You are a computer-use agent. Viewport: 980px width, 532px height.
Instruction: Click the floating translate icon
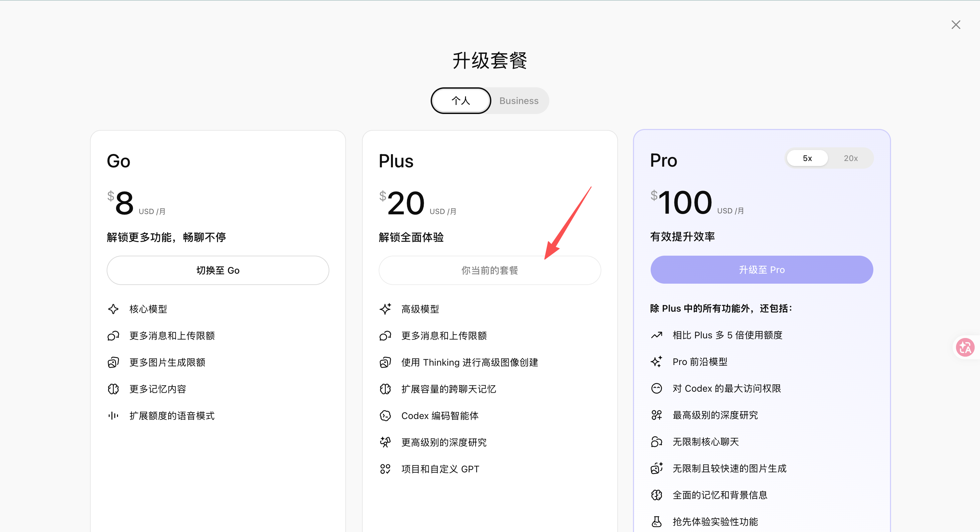tap(965, 347)
